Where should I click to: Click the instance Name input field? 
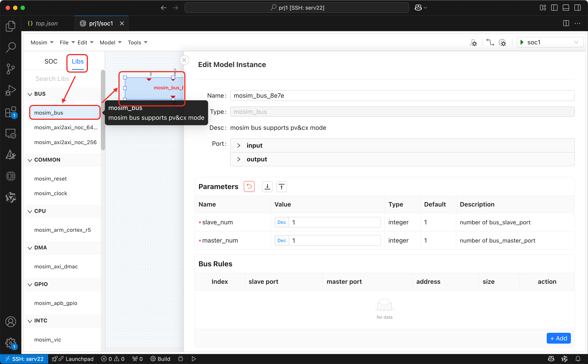click(x=402, y=96)
